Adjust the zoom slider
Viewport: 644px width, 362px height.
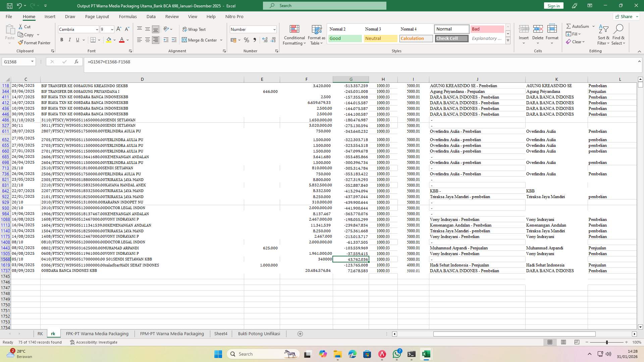point(606,342)
